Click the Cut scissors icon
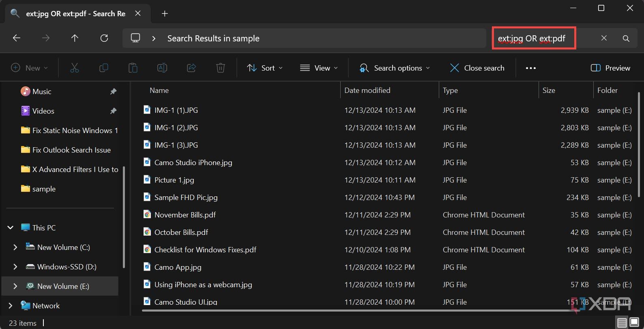This screenshot has width=644, height=329. coord(75,68)
